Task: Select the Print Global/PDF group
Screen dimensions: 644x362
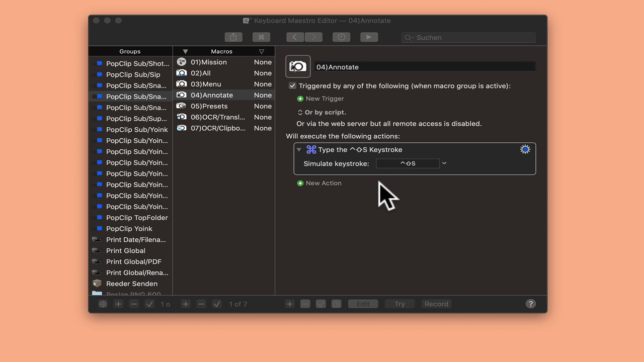Action: [131, 262]
